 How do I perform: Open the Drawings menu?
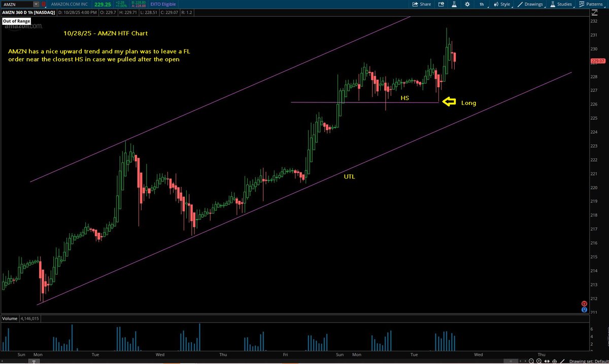pos(530,4)
